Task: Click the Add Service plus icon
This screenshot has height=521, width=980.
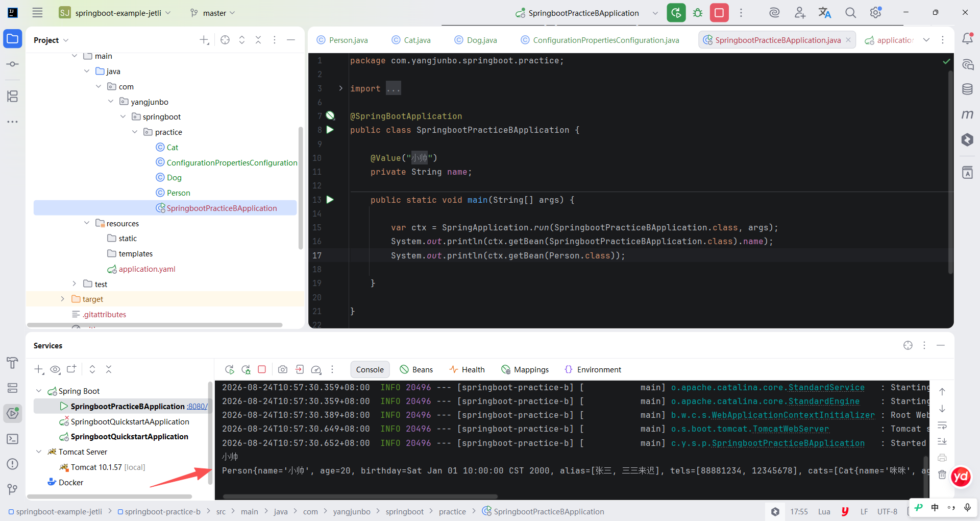Action: pyautogui.click(x=39, y=369)
